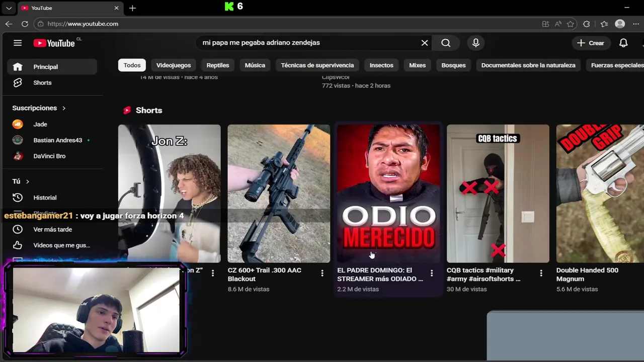644x362 pixels.
Task: Open Ver más tarde in the sidebar
Action: (52, 229)
